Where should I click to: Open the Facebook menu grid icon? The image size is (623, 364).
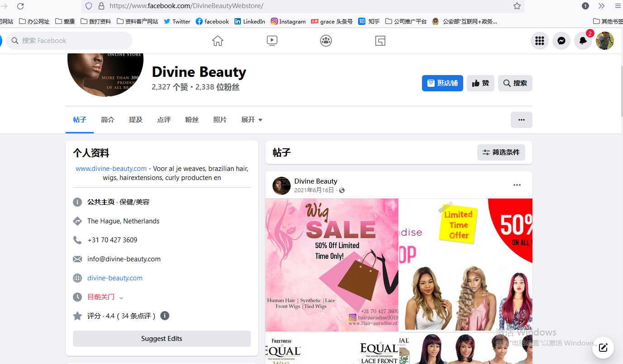tap(540, 41)
